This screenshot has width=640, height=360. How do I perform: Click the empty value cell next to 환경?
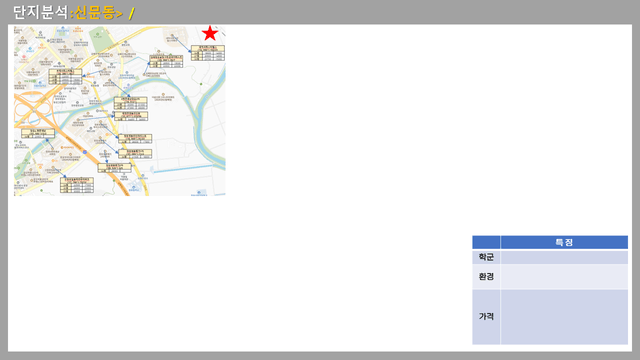pos(564,277)
